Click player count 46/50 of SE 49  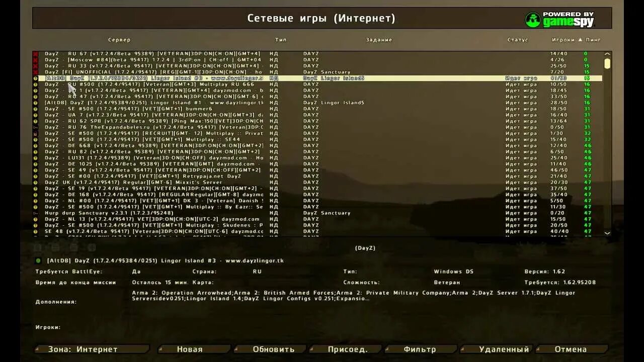coord(558,170)
